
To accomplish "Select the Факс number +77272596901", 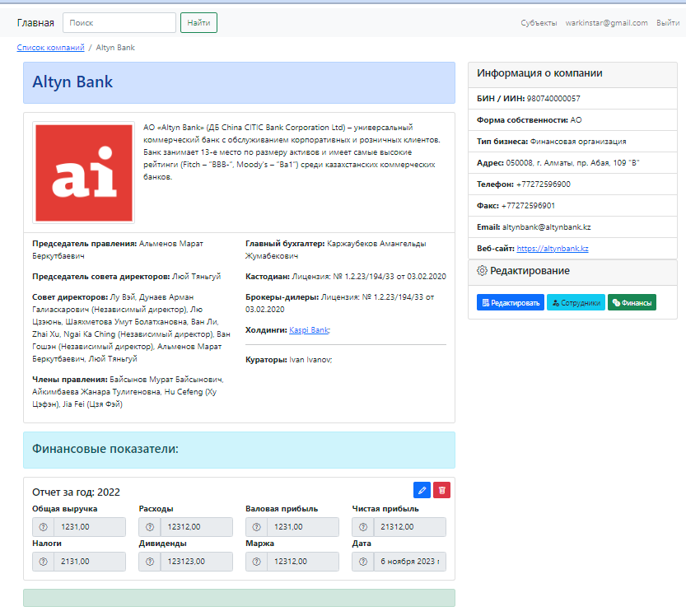I will [528, 205].
